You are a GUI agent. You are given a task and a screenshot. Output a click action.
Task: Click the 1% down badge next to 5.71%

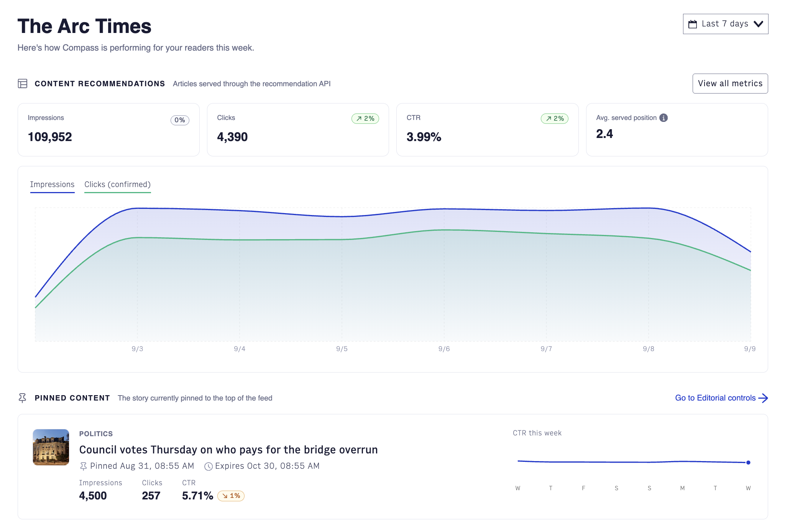tap(231, 496)
